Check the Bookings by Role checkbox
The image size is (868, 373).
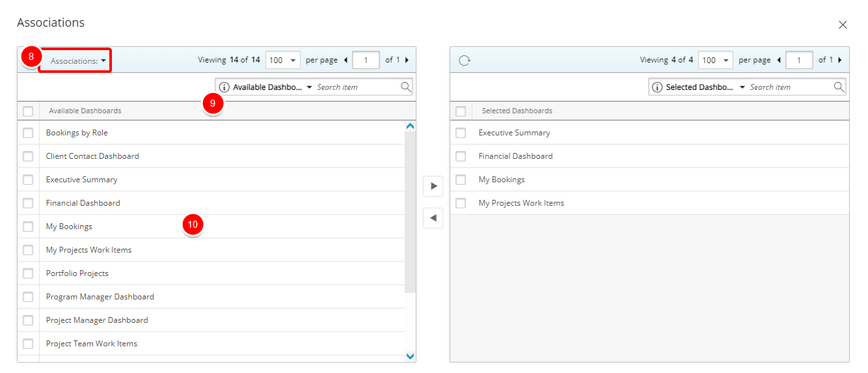[28, 133]
